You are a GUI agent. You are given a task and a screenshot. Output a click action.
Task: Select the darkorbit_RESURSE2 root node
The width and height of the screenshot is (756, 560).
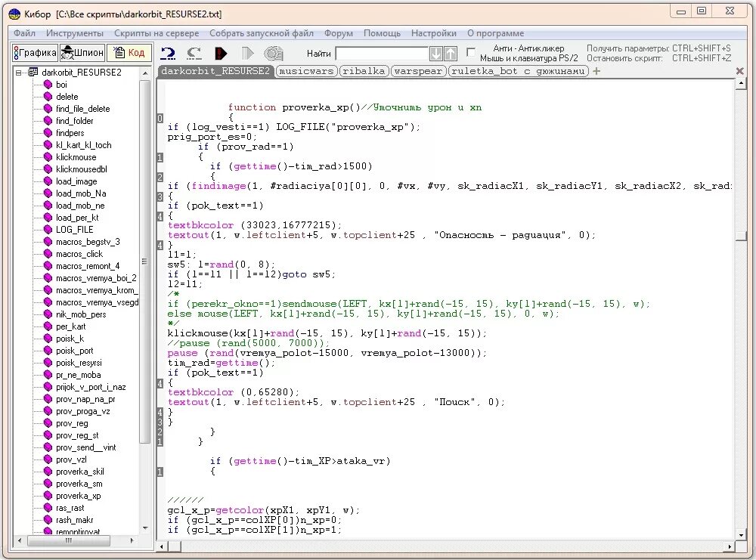(x=82, y=73)
